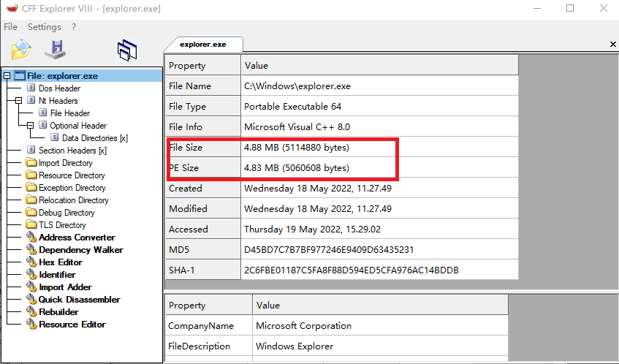Open the ? help menu
Viewport: 619px width, 364px height.
coord(74,27)
